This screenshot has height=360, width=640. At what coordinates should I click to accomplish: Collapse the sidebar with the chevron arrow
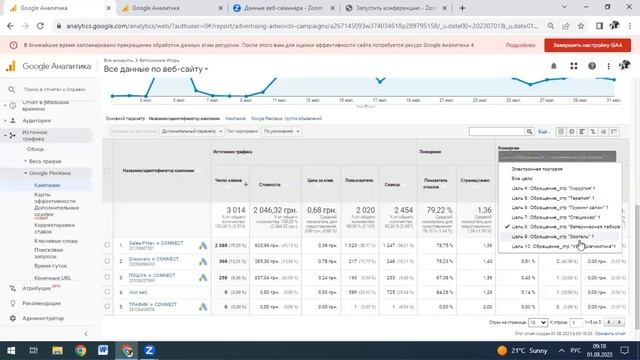coord(86,334)
